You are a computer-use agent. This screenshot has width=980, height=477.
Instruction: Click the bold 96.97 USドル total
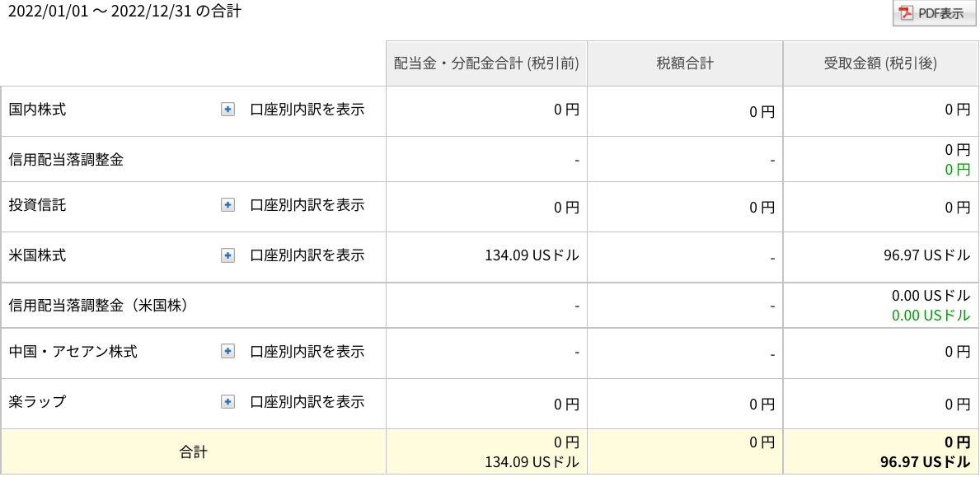pyautogui.click(x=925, y=463)
